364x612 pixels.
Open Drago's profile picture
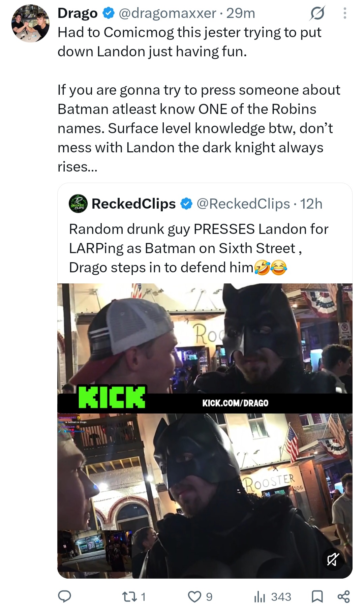pos(31,23)
